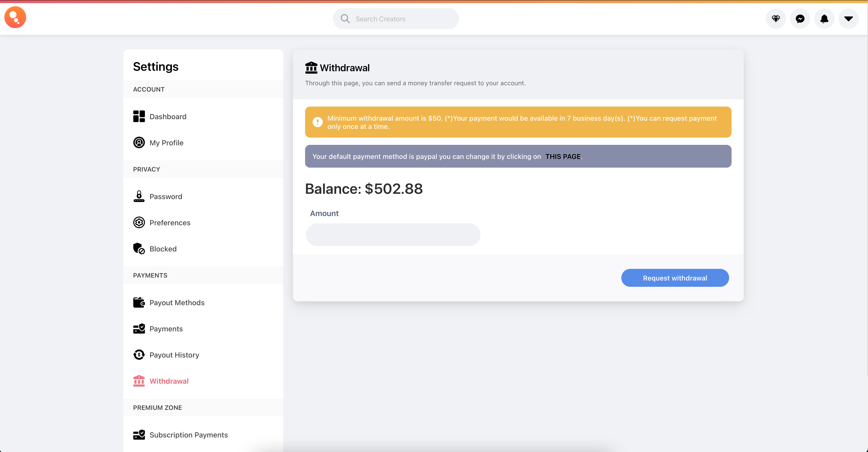Show notifications via bell icon
Screen dimensions: 868x452
click(824, 19)
